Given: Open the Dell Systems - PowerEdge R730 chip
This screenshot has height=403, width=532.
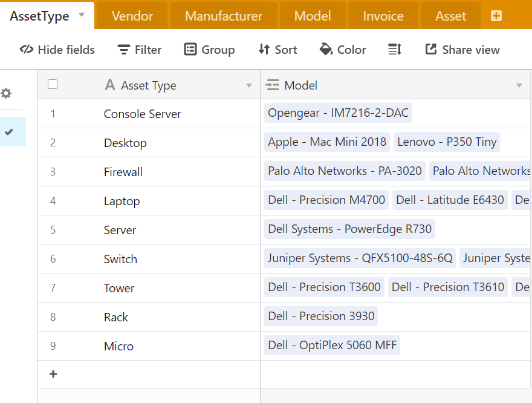Looking at the screenshot, I should [x=349, y=229].
